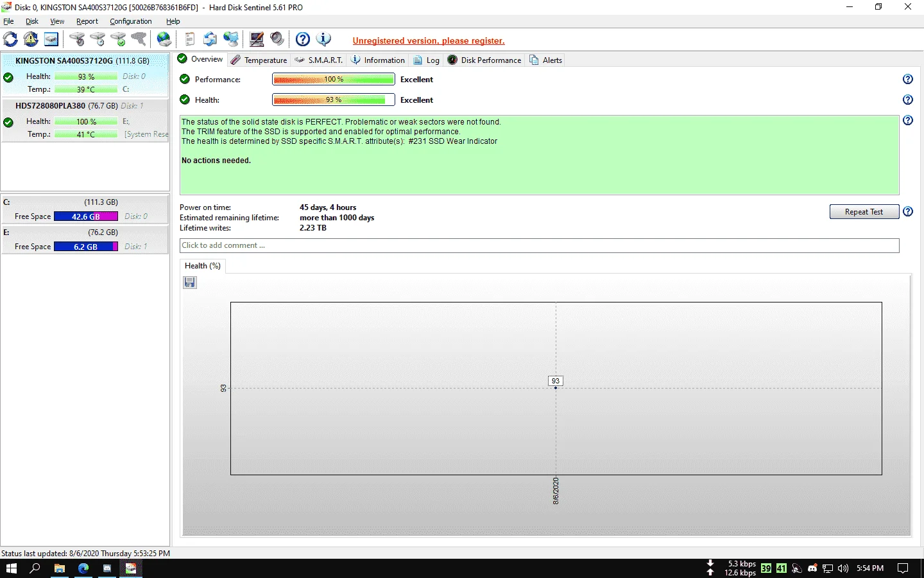
Task: Click the help icon beside Health row
Action: [908, 100]
